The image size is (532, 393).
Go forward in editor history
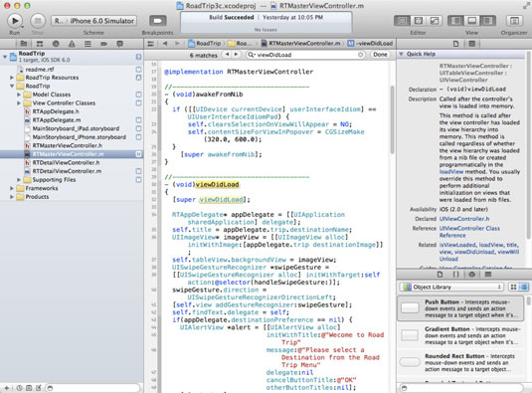tap(177, 44)
